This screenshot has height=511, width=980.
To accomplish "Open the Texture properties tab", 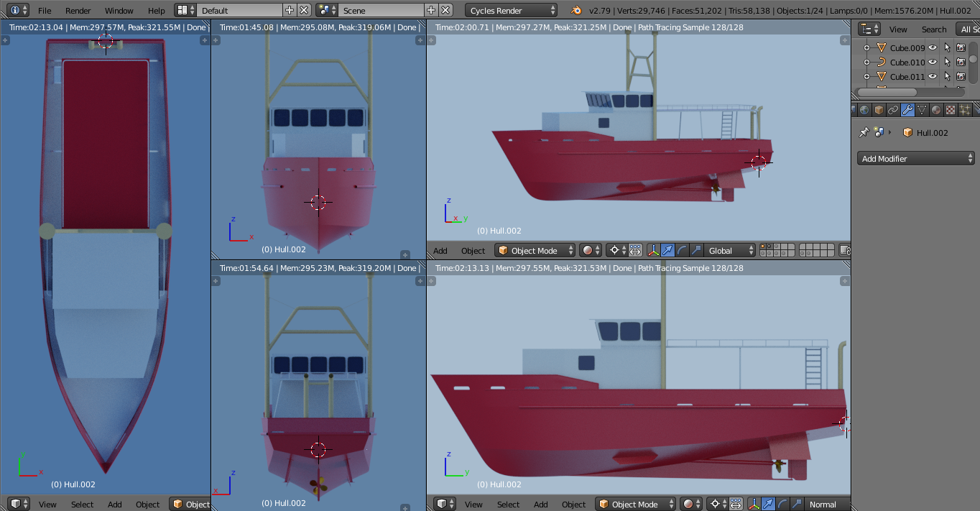I will click(x=951, y=110).
